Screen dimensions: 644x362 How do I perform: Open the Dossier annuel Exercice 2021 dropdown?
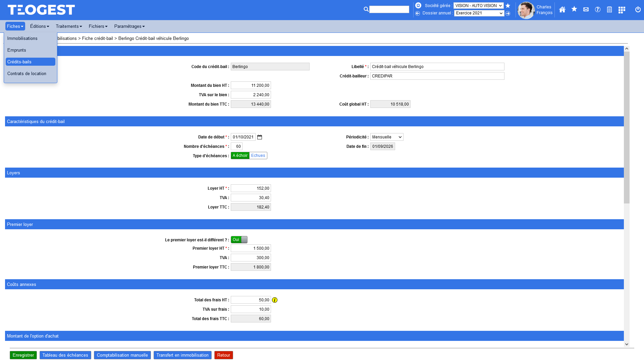click(479, 13)
